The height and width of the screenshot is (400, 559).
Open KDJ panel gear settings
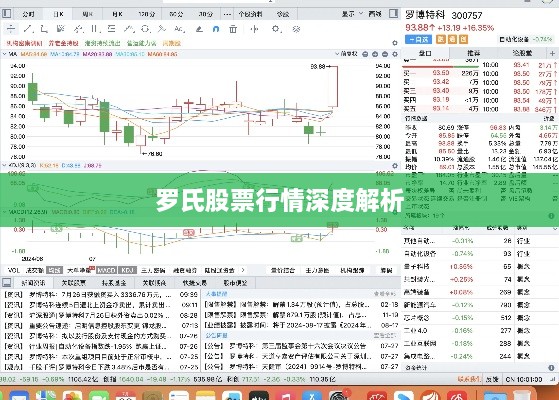(x=395, y=166)
